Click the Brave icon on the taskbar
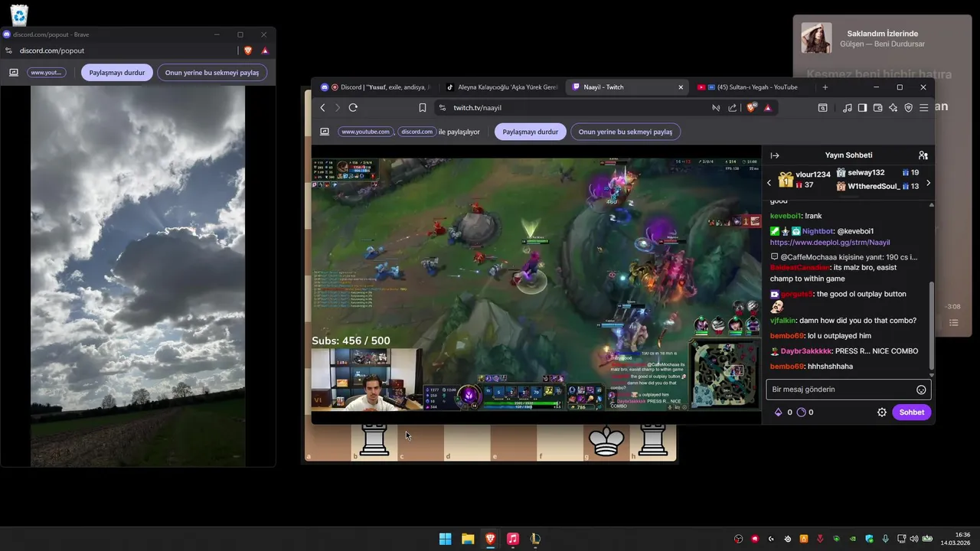The width and height of the screenshot is (980, 551). [490, 539]
